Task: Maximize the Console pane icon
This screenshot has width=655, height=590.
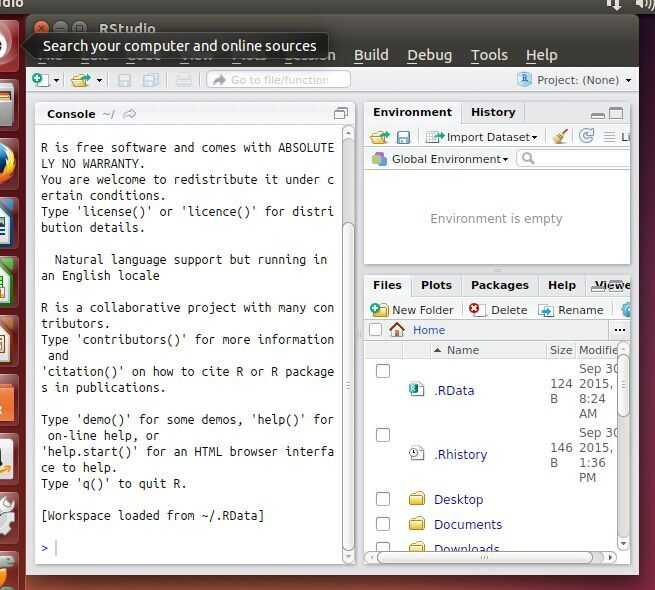Action: pyautogui.click(x=340, y=113)
